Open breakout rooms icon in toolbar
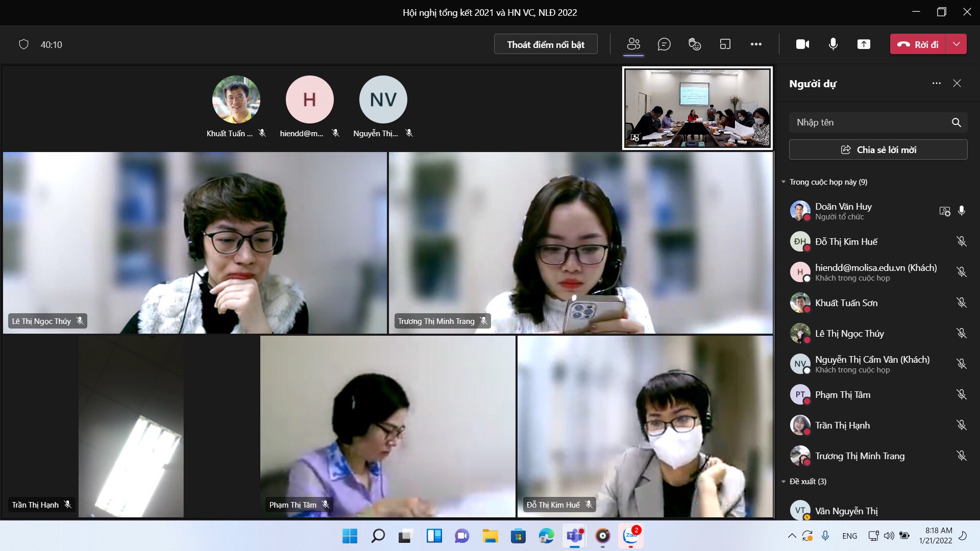The height and width of the screenshot is (551, 980). [x=725, y=44]
